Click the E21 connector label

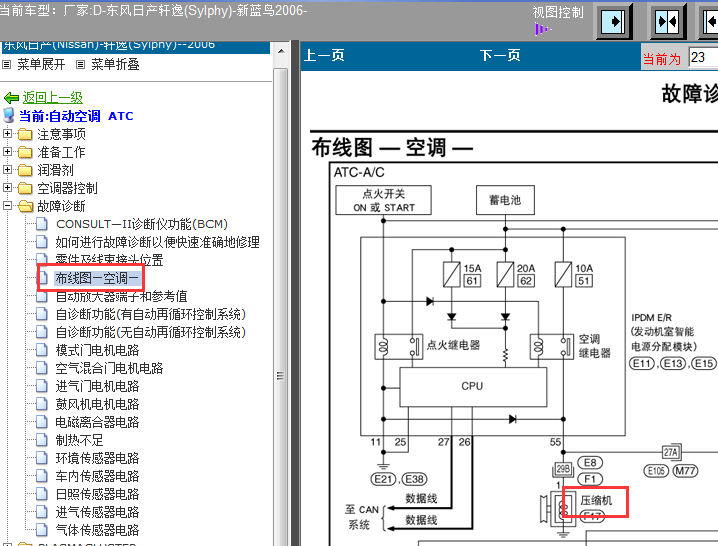coord(383,479)
